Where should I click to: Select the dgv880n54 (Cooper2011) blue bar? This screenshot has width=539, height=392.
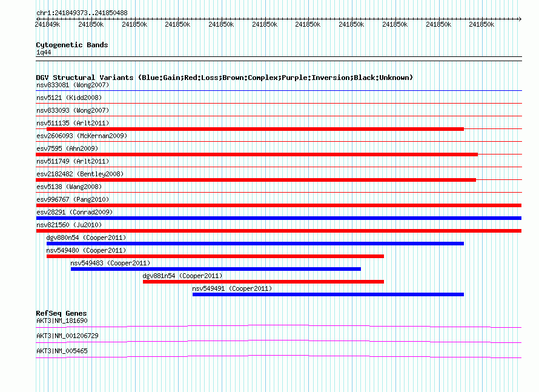[255, 244]
